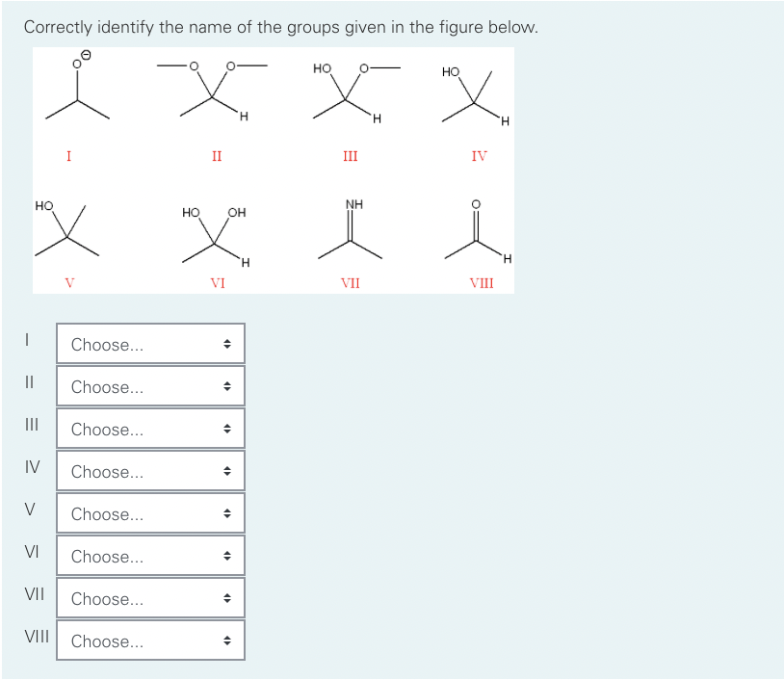The image size is (784, 680).
Task: Select the alkoxide structure labeled I
Action: (x=77, y=92)
